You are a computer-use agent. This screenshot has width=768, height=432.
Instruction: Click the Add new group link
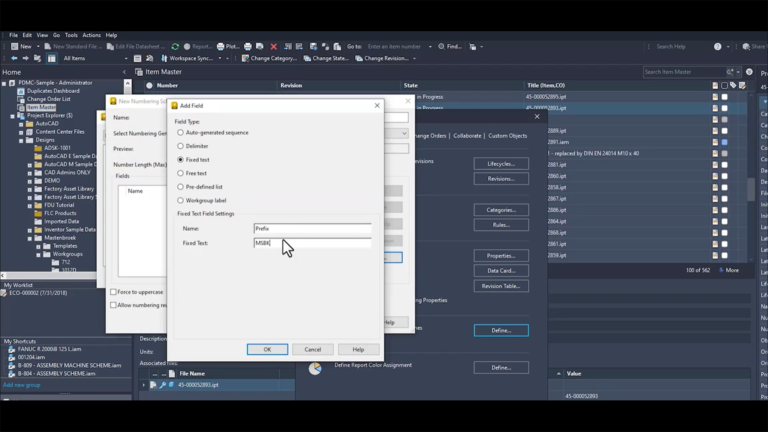click(x=22, y=385)
